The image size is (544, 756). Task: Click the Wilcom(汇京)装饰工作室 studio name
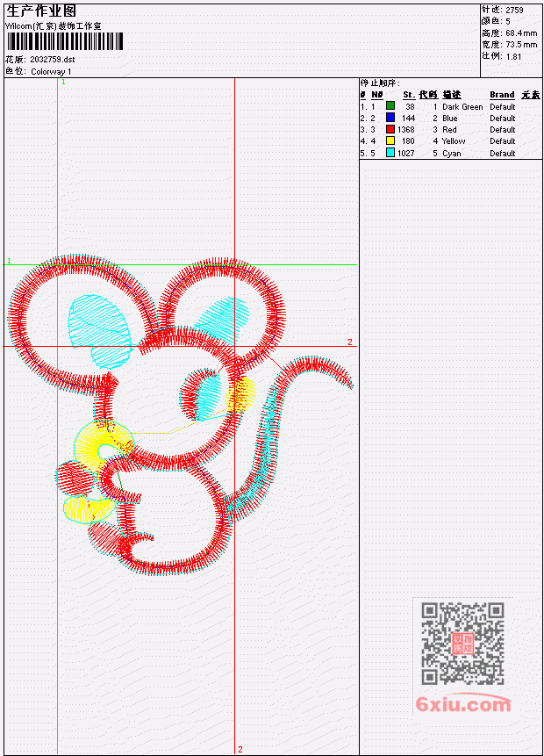53,26
